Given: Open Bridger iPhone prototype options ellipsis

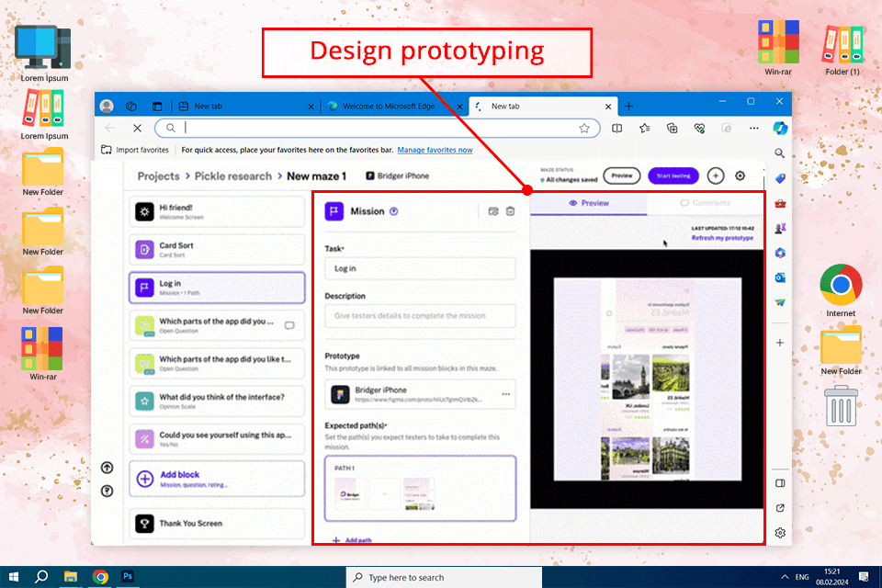Looking at the screenshot, I should click(x=505, y=394).
